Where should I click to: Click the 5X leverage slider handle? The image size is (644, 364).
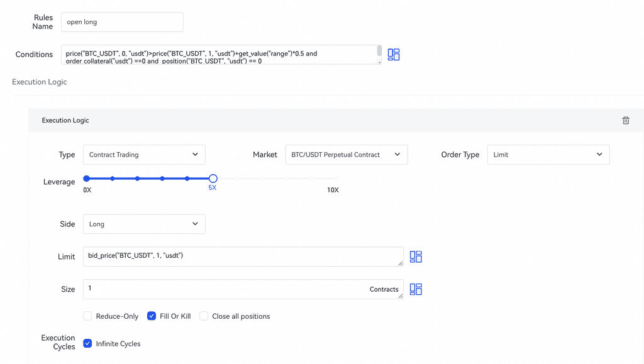click(x=213, y=179)
